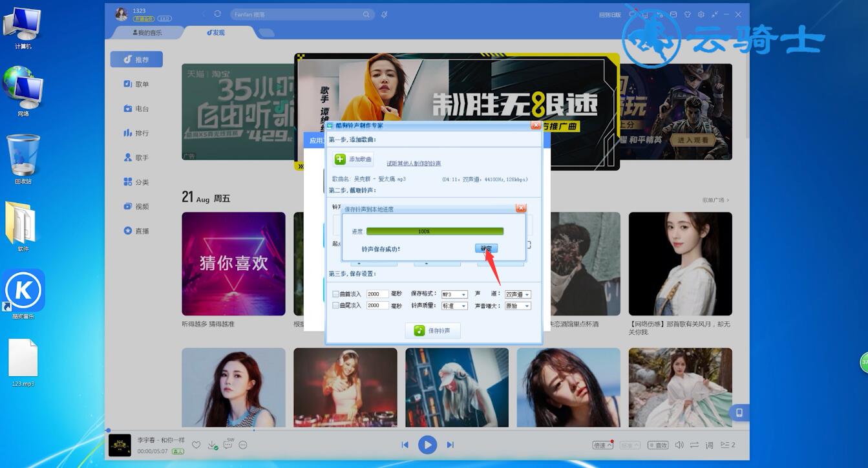Open 歌手 in the KuGou sidebar
Image resolution: width=868 pixels, height=468 pixels.
click(x=136, y=158)
